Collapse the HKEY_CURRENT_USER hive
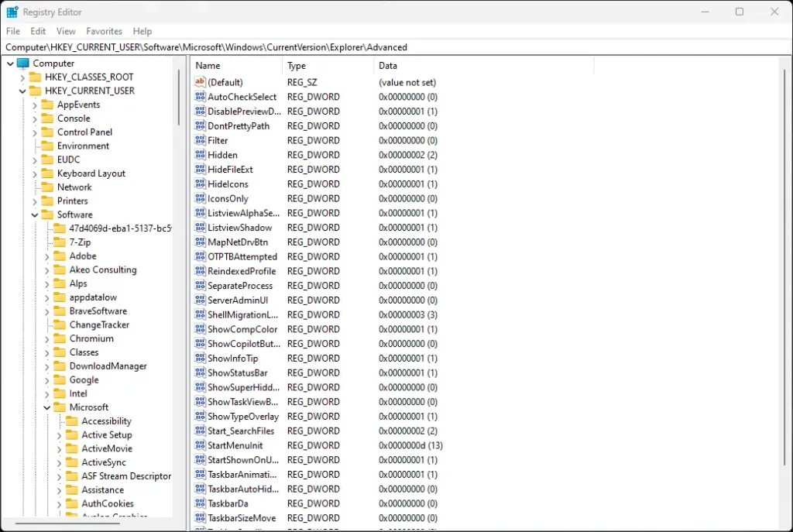Screen dimensions: 793x532 click(x=22, y=91)
